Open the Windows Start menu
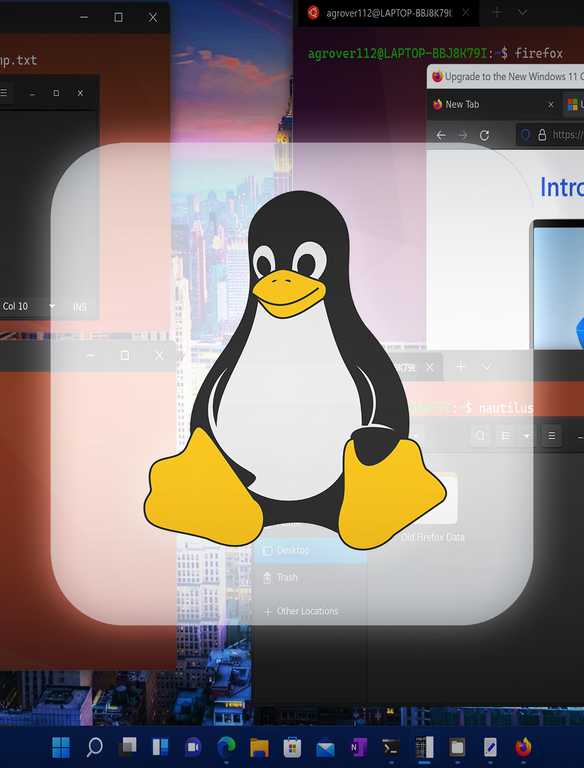584x768 pixels. 61,747
